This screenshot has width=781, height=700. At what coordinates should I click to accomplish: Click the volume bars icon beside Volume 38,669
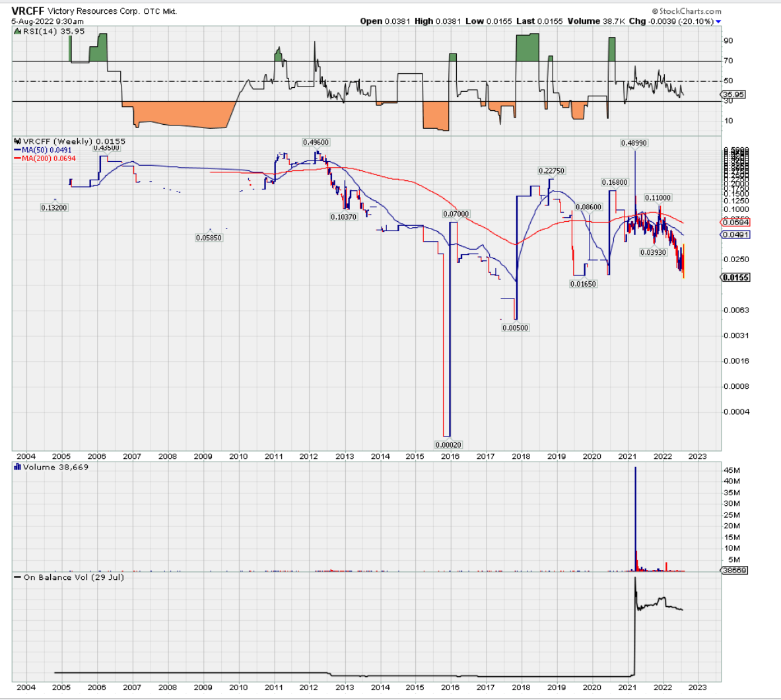click(x=17, y=467)
